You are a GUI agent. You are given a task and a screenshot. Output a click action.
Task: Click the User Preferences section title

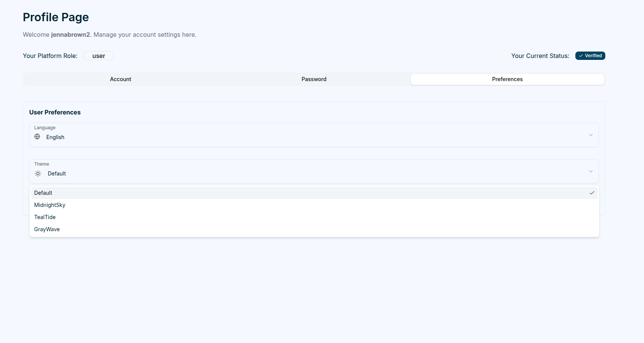click(x=55, y=112)
